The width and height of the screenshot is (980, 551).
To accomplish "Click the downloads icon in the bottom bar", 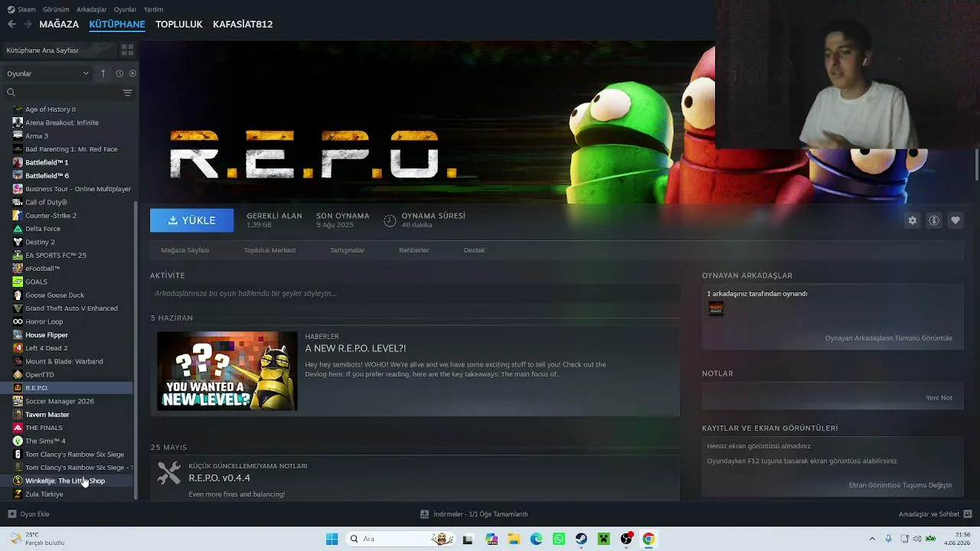I will coord(424,514).
